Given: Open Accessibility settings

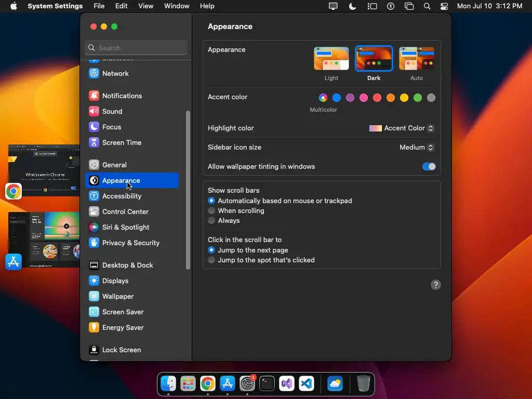Looking at the screenshot, I should tap(132, 196).
